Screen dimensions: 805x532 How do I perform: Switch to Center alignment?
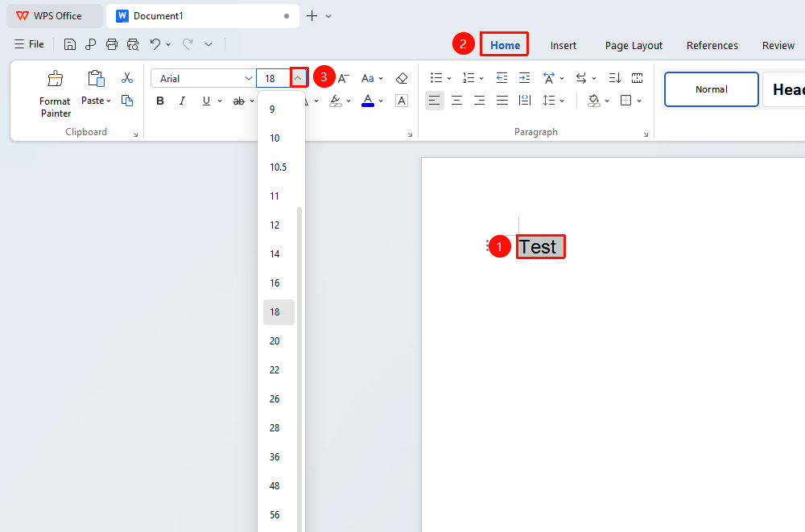(456, 100)
